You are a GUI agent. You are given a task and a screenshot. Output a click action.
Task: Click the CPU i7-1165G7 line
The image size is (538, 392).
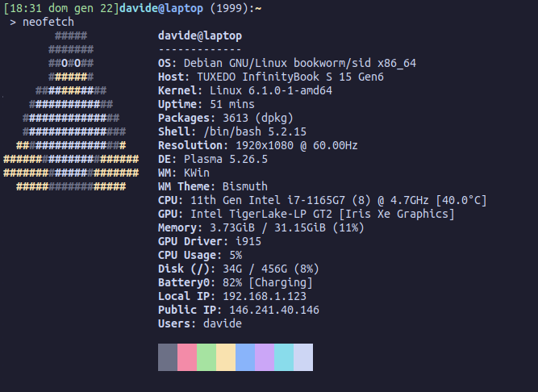coord(322,200)
